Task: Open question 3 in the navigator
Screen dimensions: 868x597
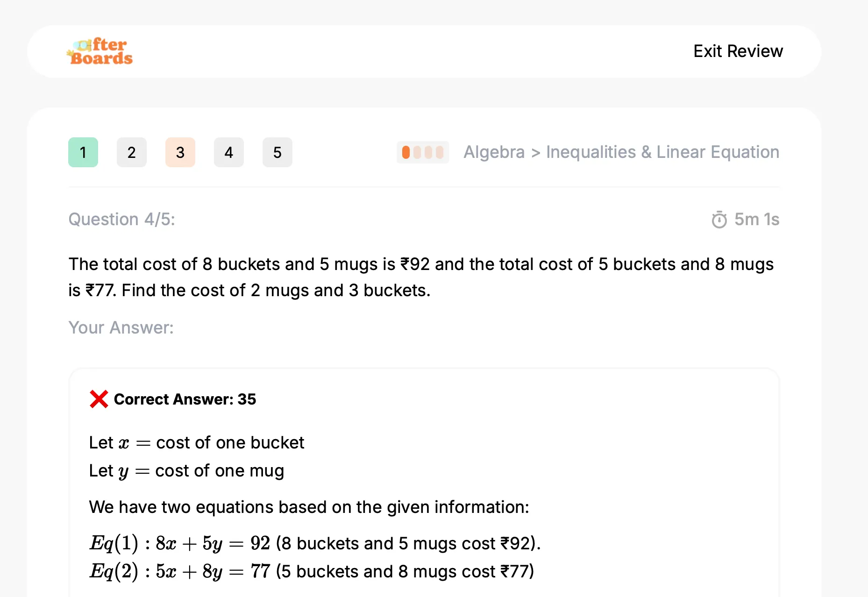Action: [180, 152]
